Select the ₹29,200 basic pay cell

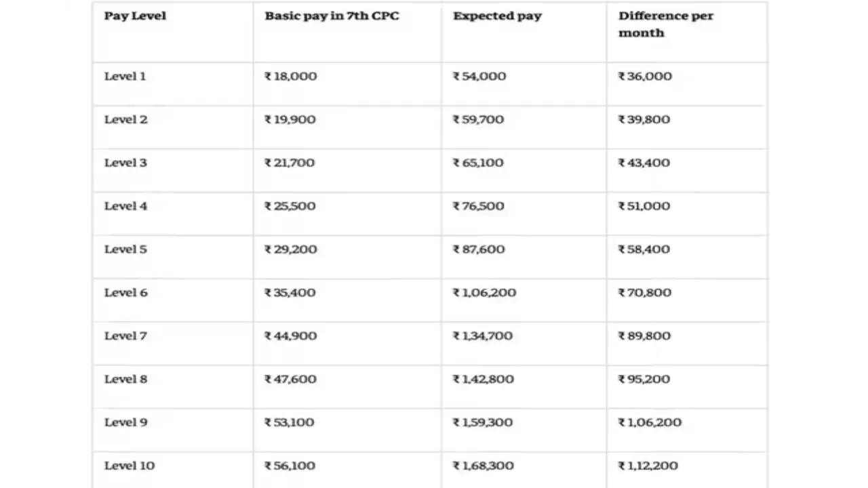[290, 249]
